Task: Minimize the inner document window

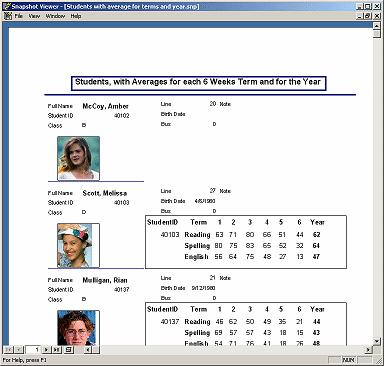Action: click(360, 16)
